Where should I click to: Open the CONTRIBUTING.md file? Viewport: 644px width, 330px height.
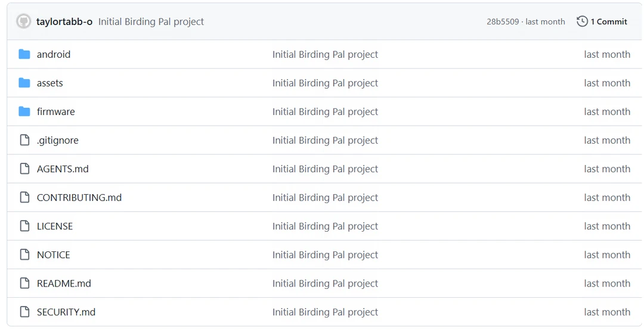click(x=79, y=197)
